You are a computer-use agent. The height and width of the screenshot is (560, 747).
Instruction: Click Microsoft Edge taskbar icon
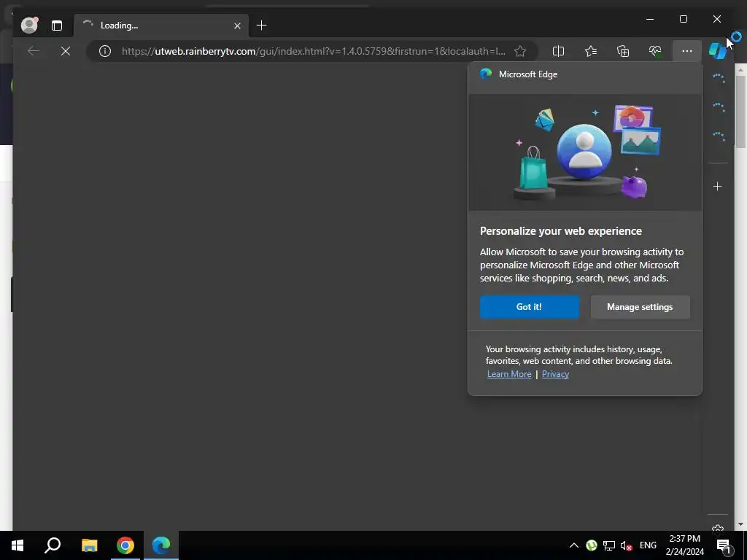pyautogui.click(x=161, y=545)
